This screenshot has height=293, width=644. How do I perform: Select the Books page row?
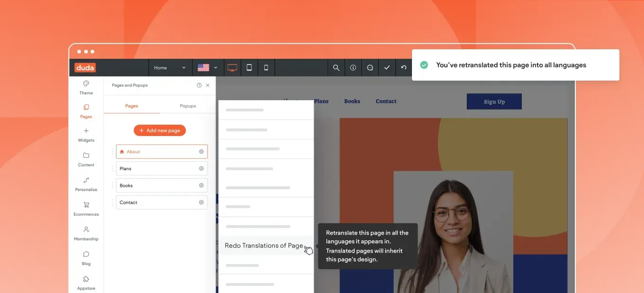[x=161, y=185]
